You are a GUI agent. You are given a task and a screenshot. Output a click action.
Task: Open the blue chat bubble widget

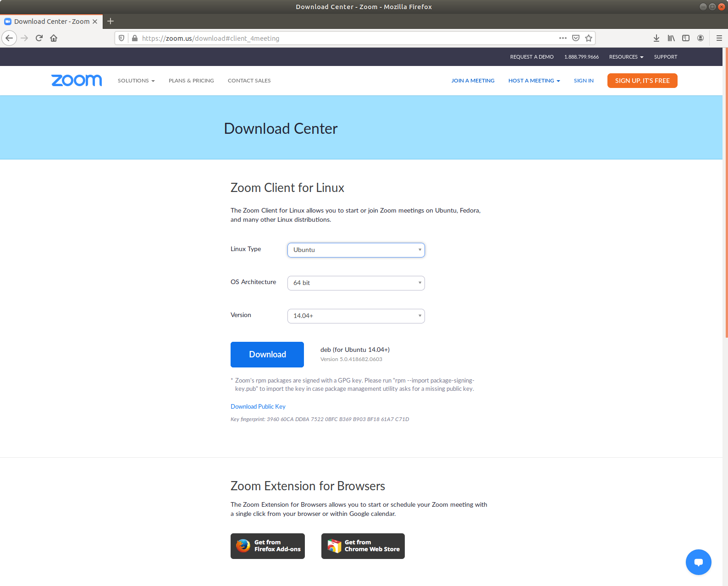point(698,562)
